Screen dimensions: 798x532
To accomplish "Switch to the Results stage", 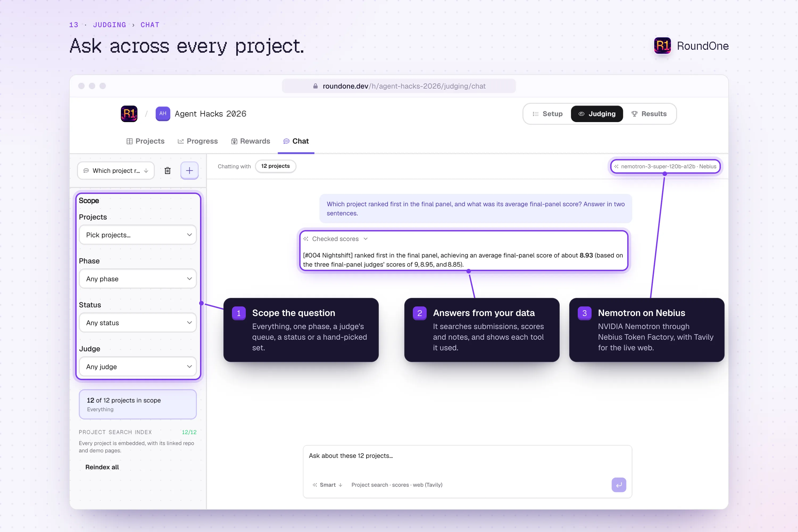I will point(649,114).
